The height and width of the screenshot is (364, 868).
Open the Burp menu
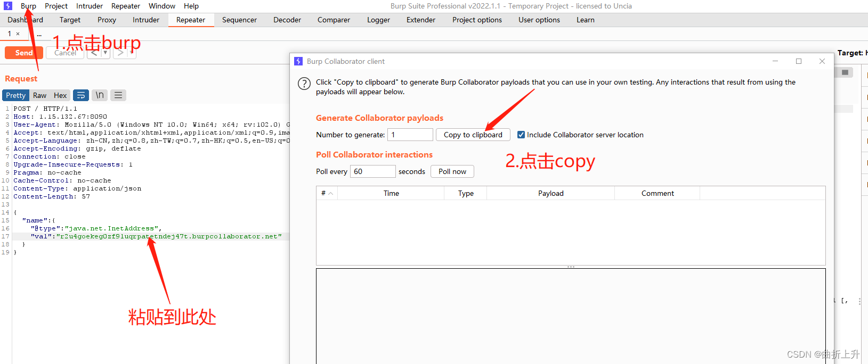pyautogui.click(x=29, y=6)
